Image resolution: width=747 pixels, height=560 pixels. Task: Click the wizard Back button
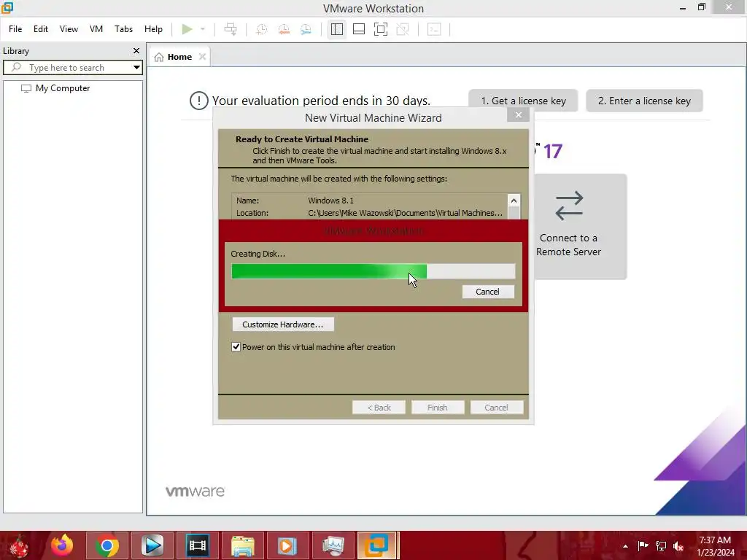(379, 408)
